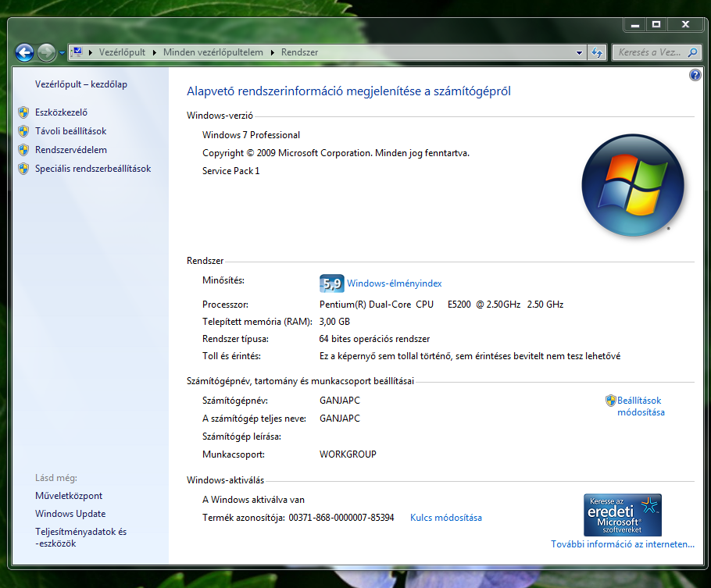Viewport: 711px width, 588px height.
Task: Select Minden vezérlőpultelem breadcrumb
Action: coord(213,52)
